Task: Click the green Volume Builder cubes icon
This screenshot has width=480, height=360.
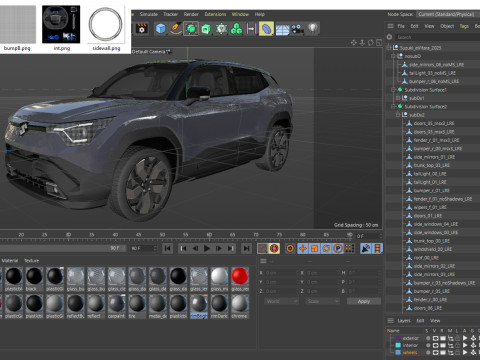Action: [x=236, y=29]
